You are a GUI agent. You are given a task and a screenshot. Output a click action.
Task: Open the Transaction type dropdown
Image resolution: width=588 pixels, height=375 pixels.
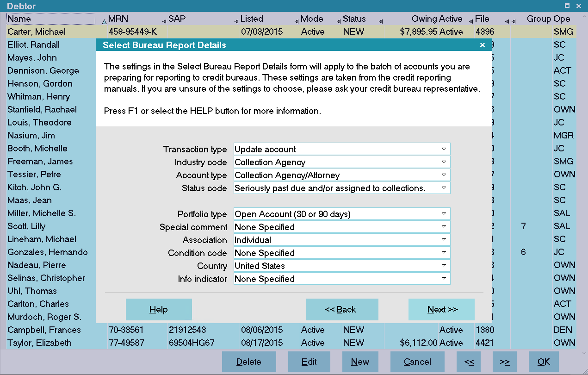pyautogui.click(x=342, y=149)
